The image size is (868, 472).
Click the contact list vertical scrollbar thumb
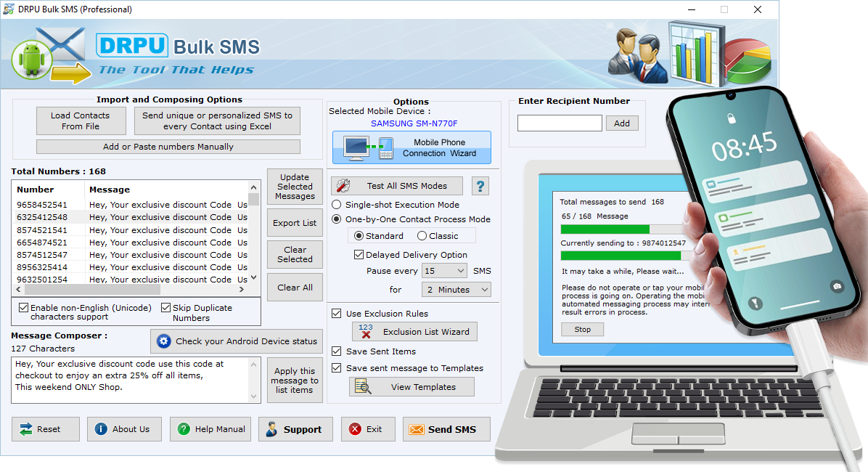pyautogui.click(x=253, y=200)
